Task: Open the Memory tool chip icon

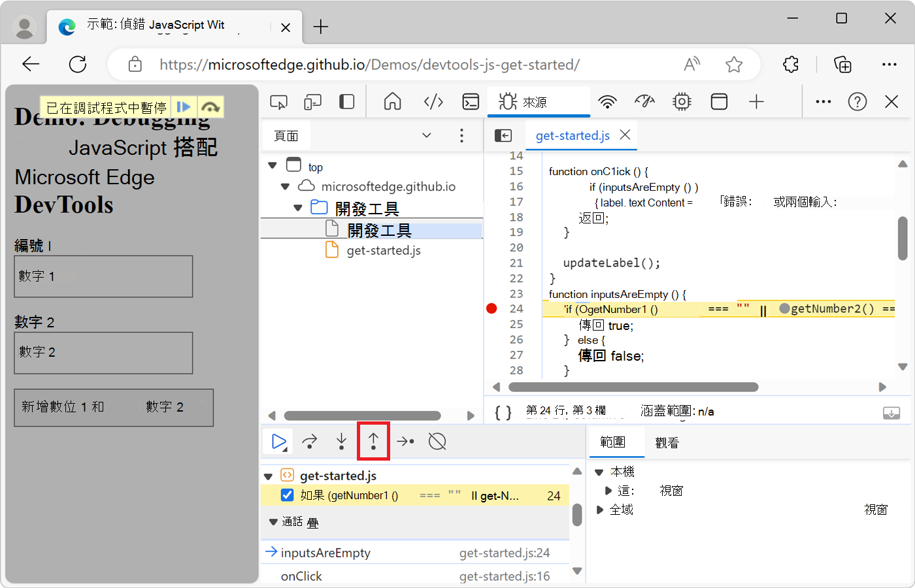Action: pyautogui.click(x=682, y=102)
